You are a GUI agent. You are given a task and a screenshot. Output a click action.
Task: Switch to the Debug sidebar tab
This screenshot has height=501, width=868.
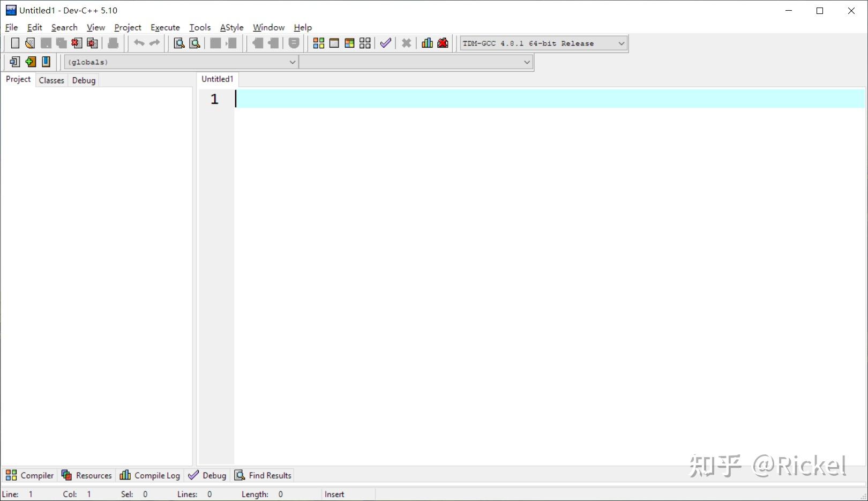84,80
